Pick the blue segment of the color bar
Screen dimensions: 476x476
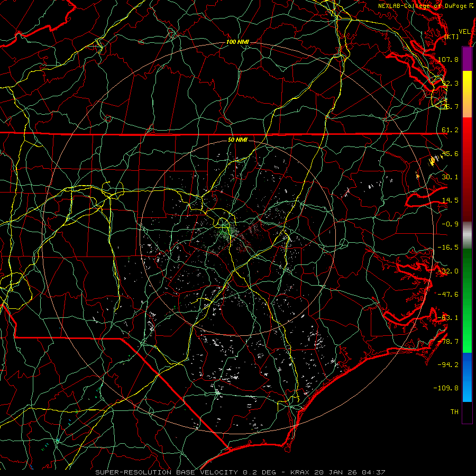(x=467, y=377)
